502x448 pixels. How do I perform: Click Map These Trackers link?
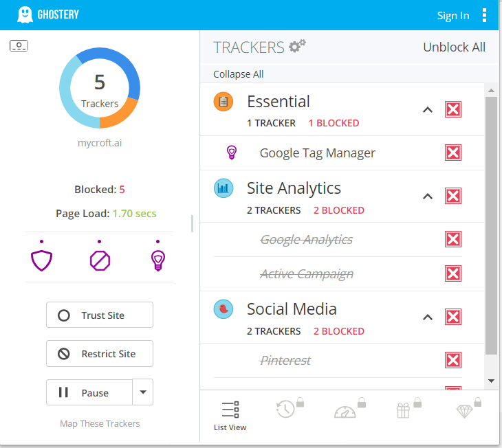[x=100, y=423]
